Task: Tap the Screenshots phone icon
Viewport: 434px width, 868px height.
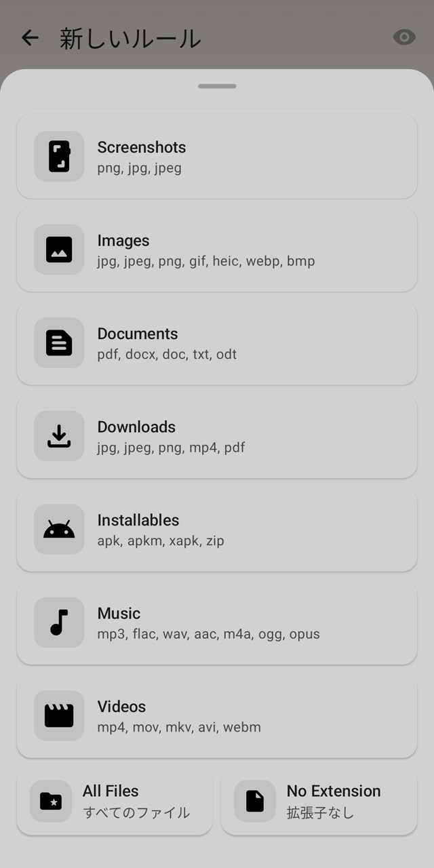Action: tap(59, 156)
